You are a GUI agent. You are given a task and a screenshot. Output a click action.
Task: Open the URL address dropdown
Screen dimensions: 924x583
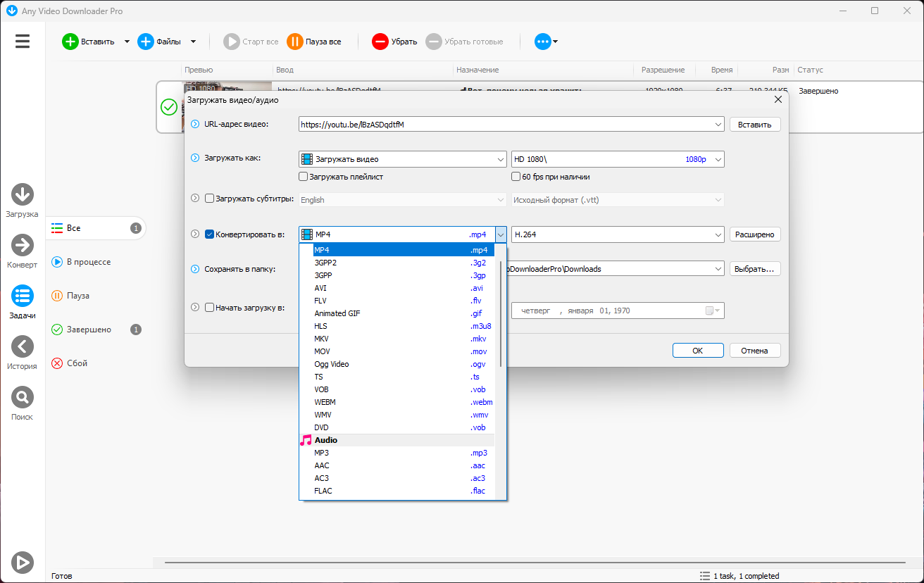pyautogui.click(x=718, y=125)
